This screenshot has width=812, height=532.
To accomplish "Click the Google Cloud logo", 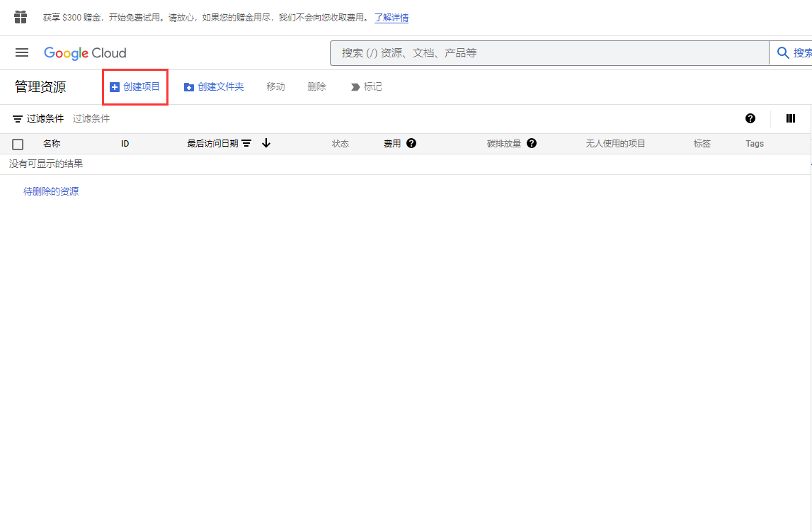I will (85, 53).
